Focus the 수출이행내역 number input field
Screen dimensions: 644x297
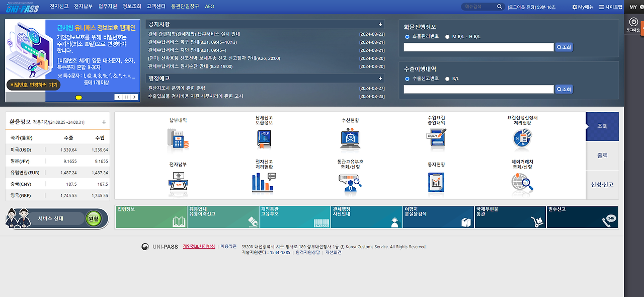click(x=478, y=89)
